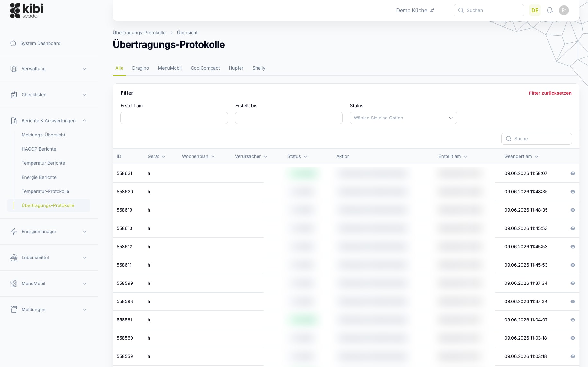Viewport: 588px width, 367px height.
Task: Open Meldungs-Übersicht page
Action: (43, 135)
